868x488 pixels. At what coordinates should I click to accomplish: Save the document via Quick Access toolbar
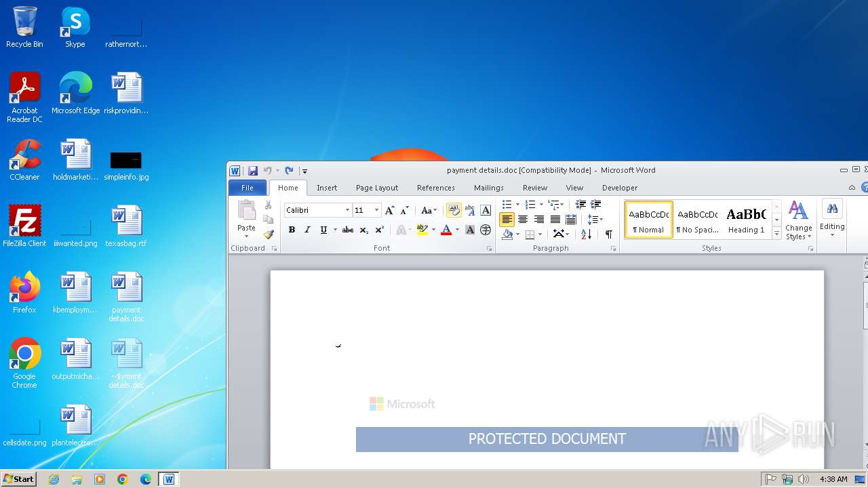(253, 171)
